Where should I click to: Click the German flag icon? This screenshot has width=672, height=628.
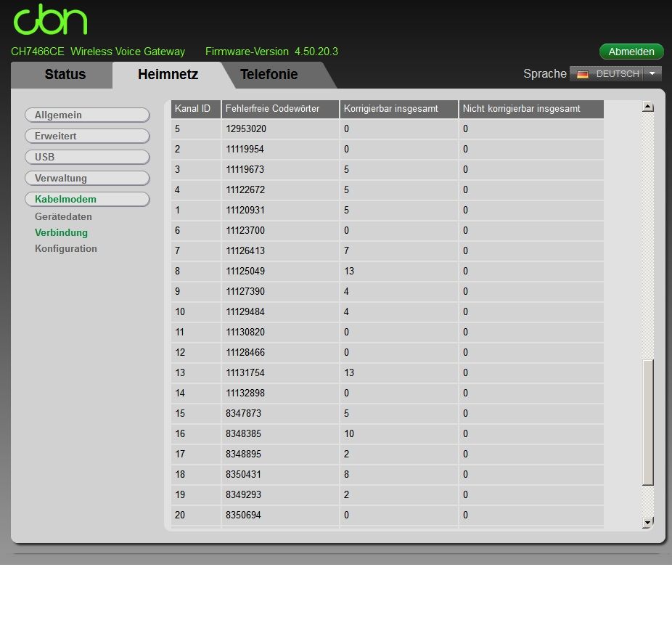(583, 74)
